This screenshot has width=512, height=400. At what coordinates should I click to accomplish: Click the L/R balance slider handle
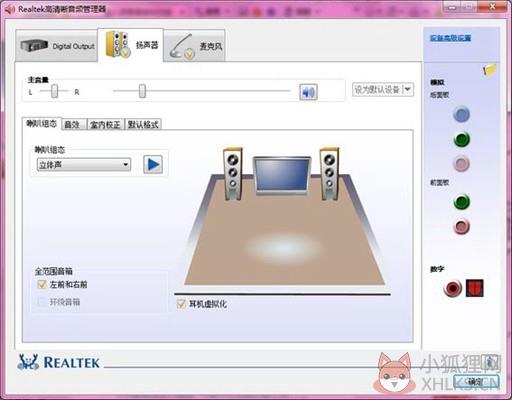[x=54, y=91]
